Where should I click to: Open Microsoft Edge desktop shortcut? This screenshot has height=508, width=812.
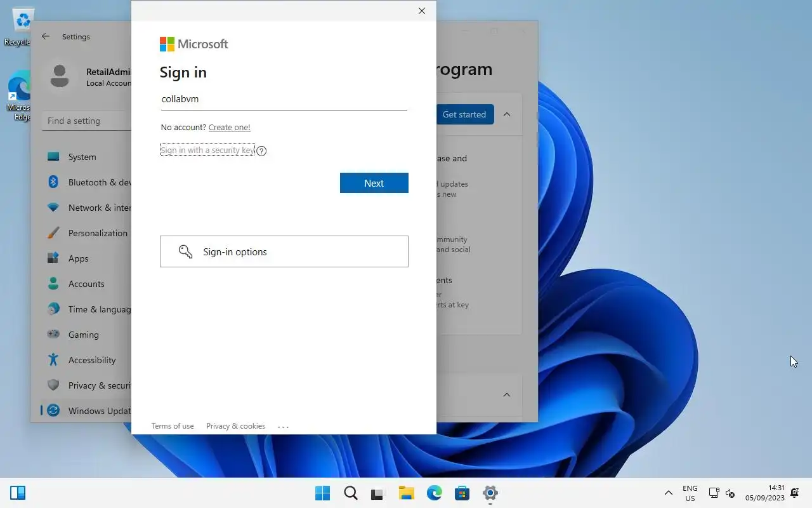coord(19,96)
